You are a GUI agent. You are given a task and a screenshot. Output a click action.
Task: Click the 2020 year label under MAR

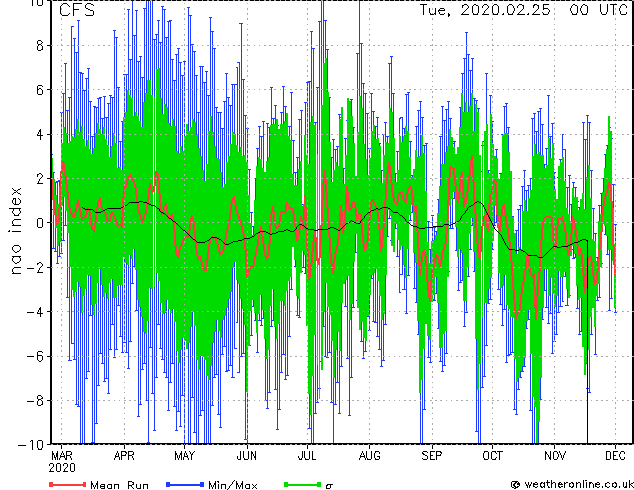[62, 468]
